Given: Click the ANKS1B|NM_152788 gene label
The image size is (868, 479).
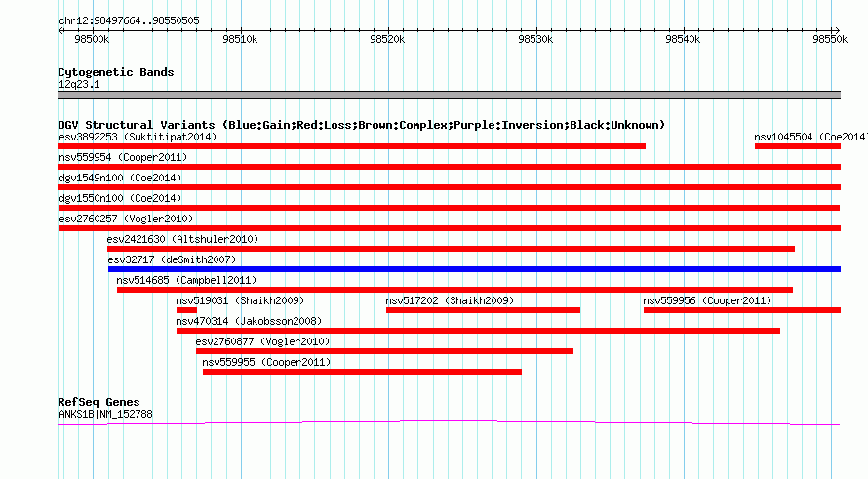Looking at the screenshot, I should tap(105, 414).
